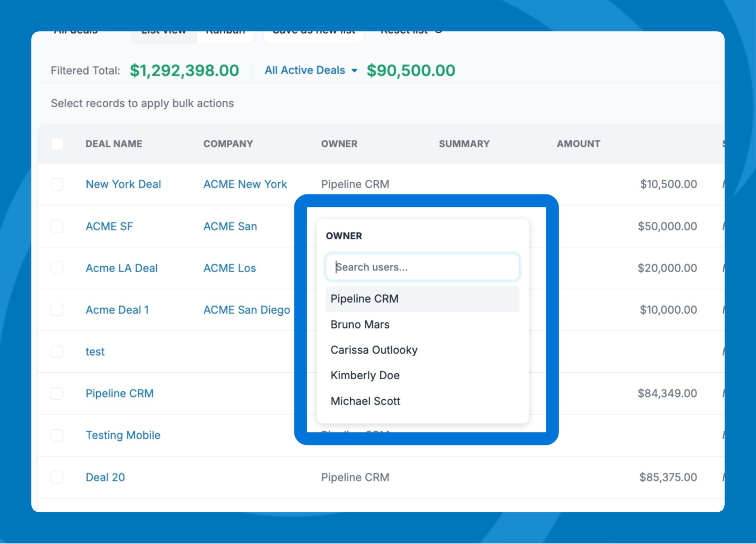Tick the Deal 20 row checkbox
The height and width of the screenshot is (544, 756).
(57, 477)
